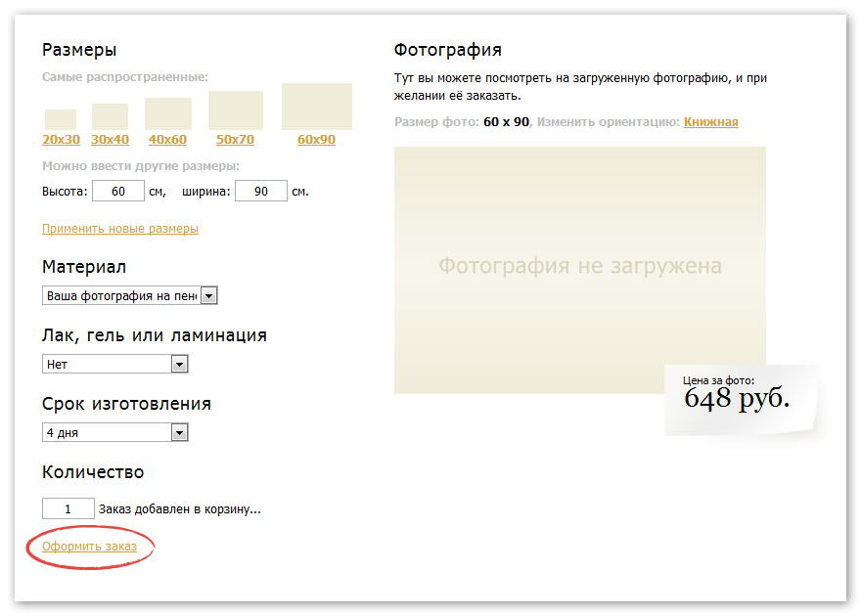
Task: Click the Количество heading
Action: tap(93, 472)
